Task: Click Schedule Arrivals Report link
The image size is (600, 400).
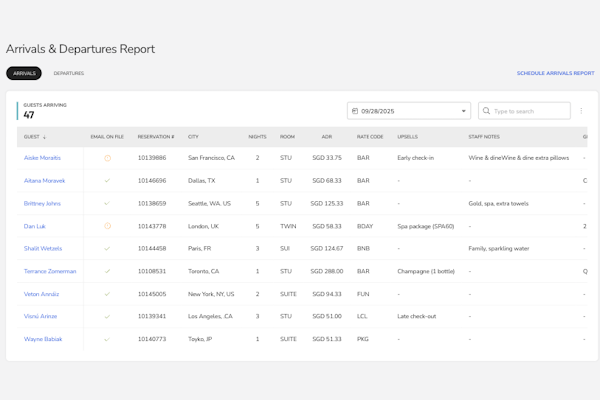Action: pyautogui.click(x=555, y=73)
